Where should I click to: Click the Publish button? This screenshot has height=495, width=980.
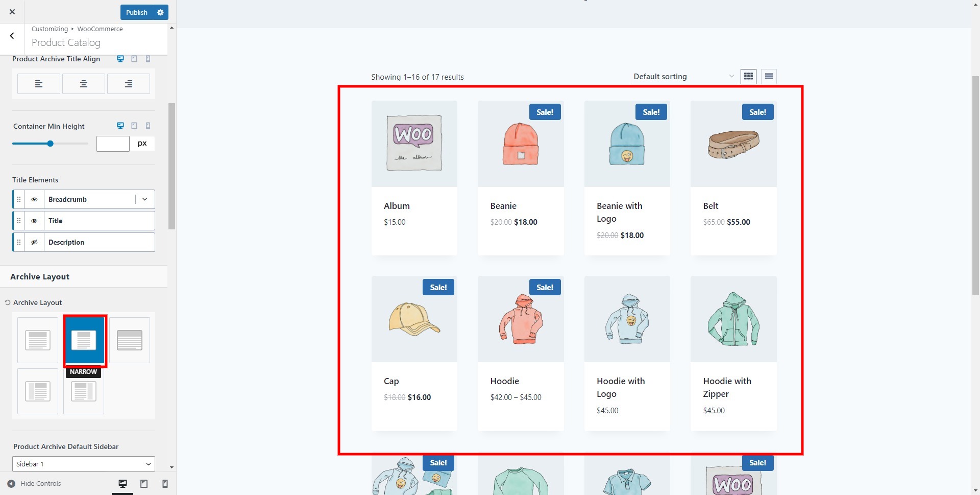coord(136,12)
